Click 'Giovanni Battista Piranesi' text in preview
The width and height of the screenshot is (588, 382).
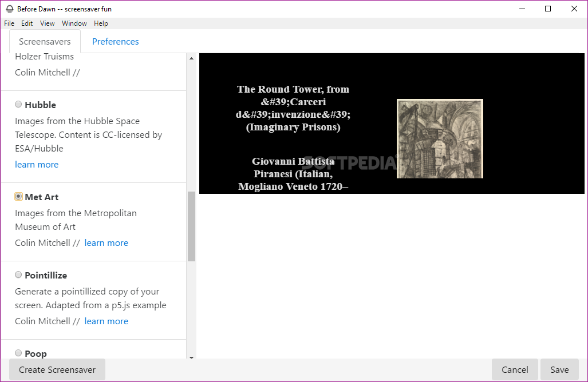293,174
